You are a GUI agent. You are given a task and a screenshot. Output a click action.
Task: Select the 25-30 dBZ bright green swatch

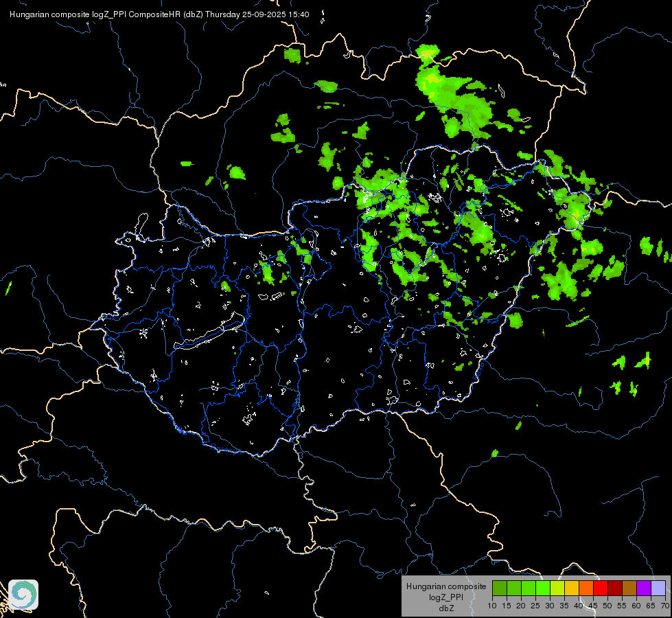(542, 588)
